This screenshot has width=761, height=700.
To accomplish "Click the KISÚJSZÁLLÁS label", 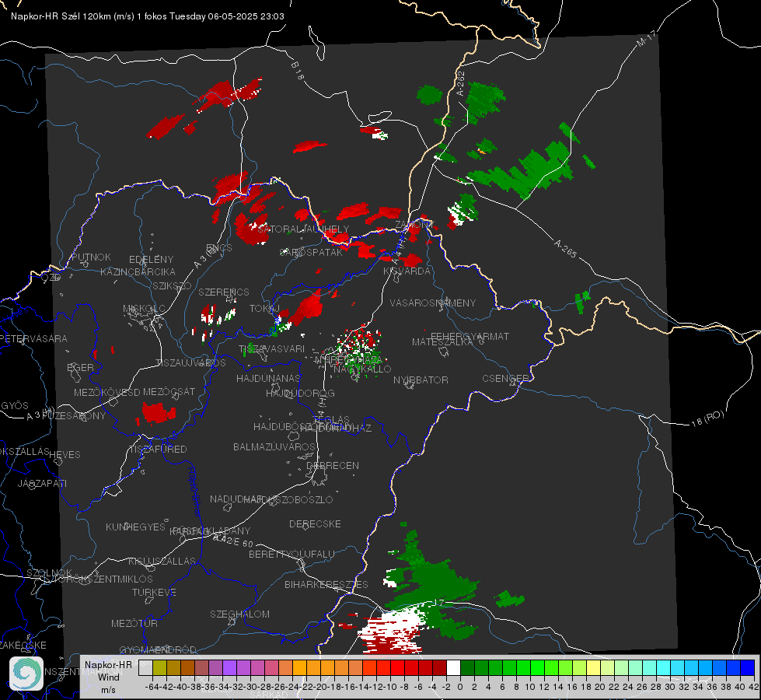I will [162, 561].
